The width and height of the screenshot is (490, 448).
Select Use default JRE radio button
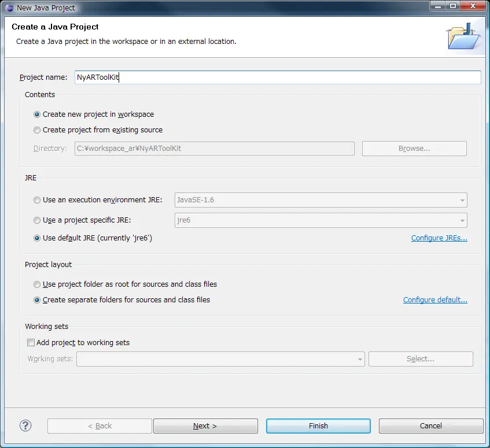pyautogui.click(x=37, y=238)
